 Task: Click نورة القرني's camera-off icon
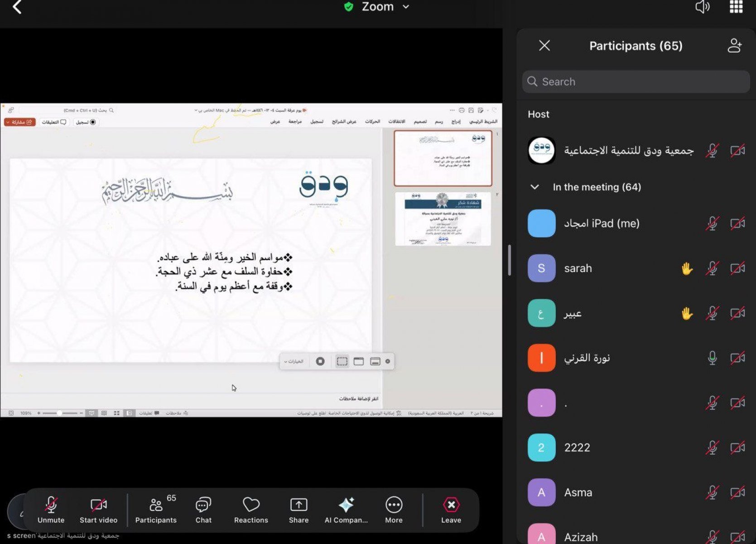pos(737,358)
